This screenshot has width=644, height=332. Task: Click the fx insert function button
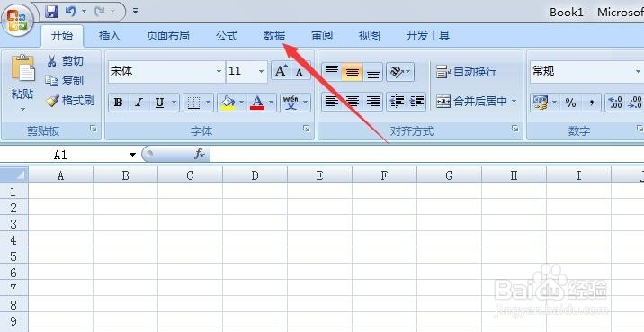199,155
